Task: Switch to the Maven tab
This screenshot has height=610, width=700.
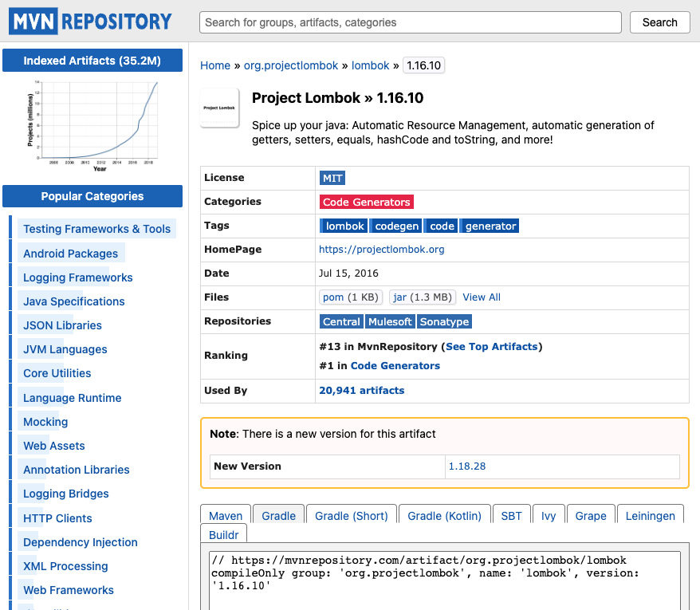Action: (x=226, y=515)
